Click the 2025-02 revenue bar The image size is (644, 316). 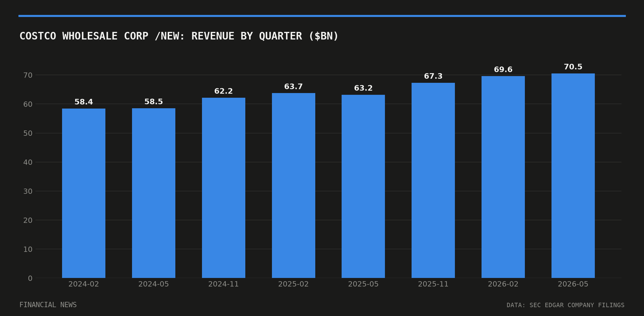pos(294,186)
